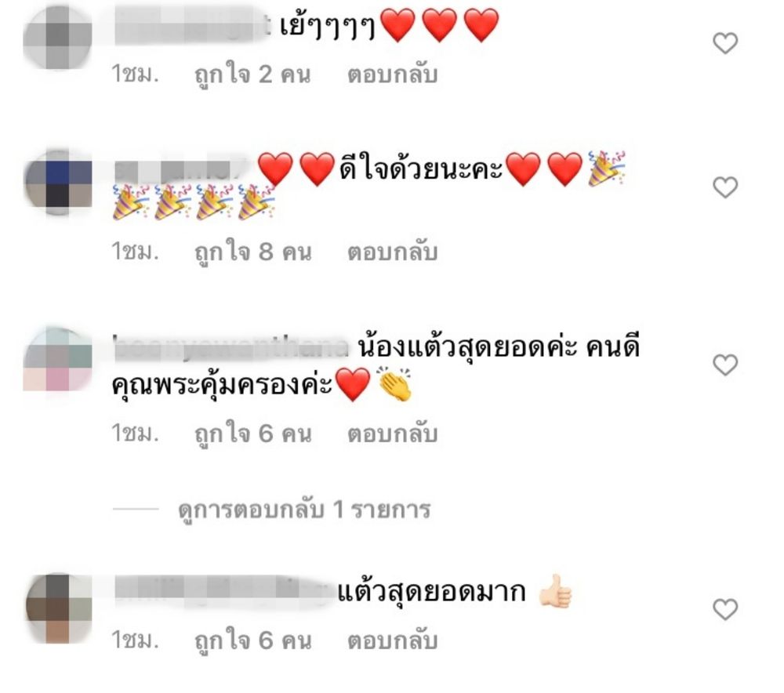Open username beside แต้วสุดยอดมาก comment
Screen dimensions: 784x693
(224, 592)
